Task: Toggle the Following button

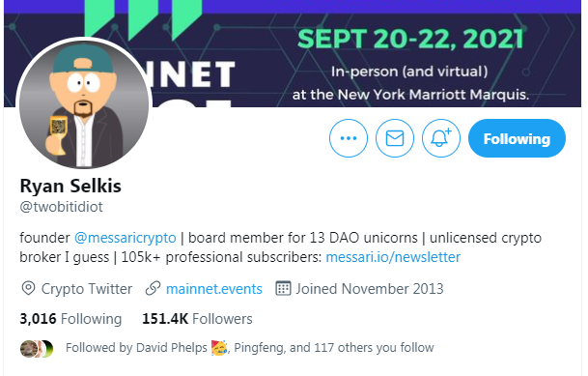Action: (x=517, y=138)
